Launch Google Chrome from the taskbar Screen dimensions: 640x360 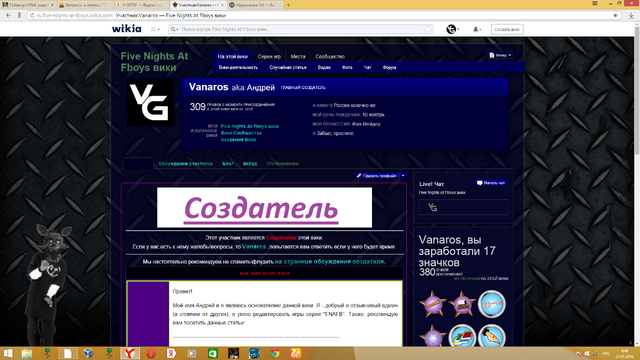(275, 353)
